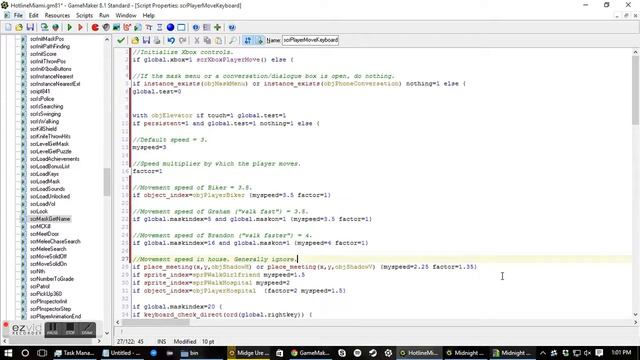This screenshot has width=640, height=360.
Task: Select scrMeleeSearch script in tree
Action: [x=48, y=249]
